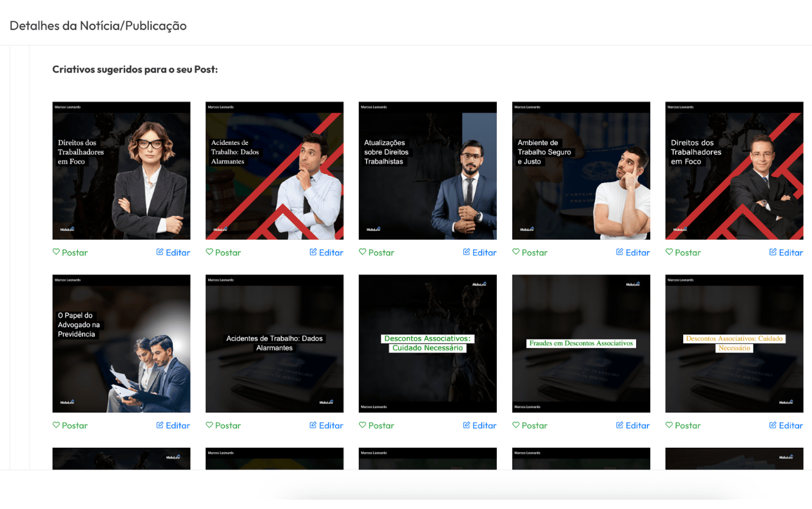
Task: Click heart icon under Ambiente de Trabalho Seguro card
Action: tap(516, 252)
